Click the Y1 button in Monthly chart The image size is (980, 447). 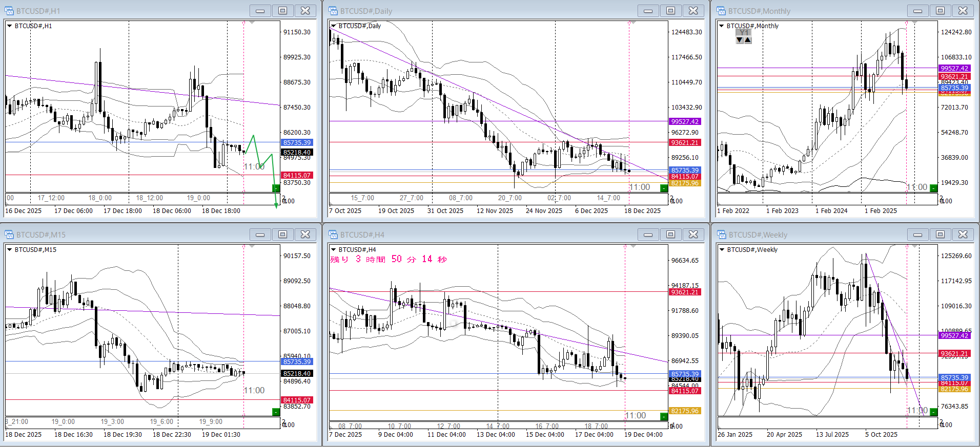[744, 32]
